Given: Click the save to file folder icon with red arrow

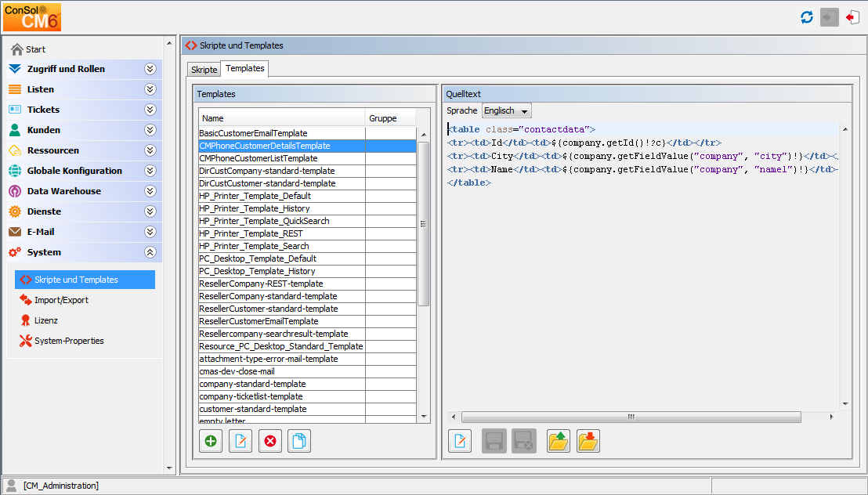Looking at the screenshot, I should pos(588,441).
